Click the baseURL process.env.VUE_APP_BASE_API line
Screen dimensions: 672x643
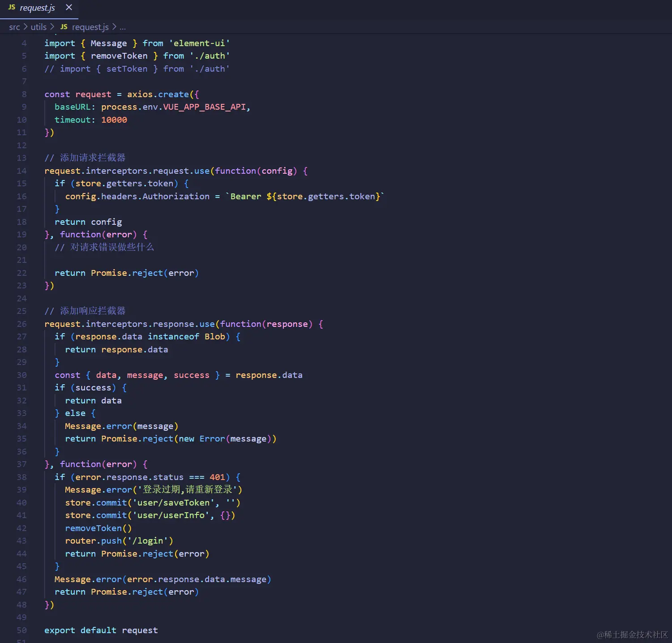152,107
